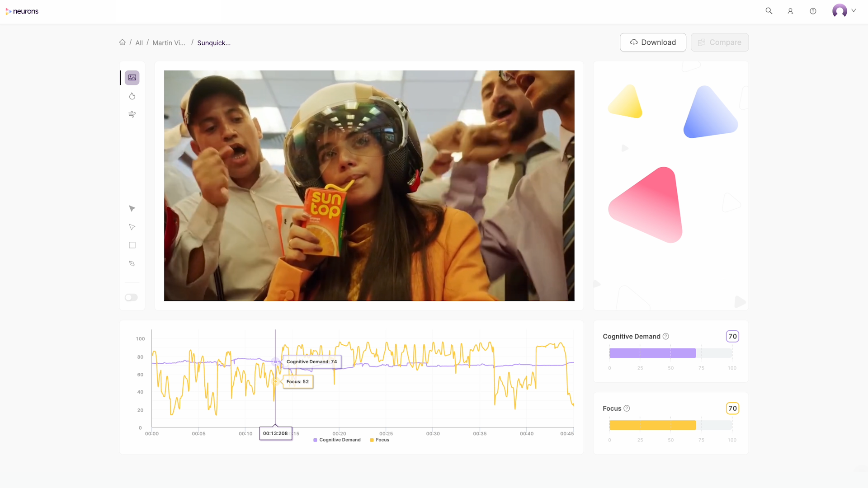Image resolution: width=868 pixels, height=488 pixels.
Task: Open the heatmap flame icon
Action: 132,96
